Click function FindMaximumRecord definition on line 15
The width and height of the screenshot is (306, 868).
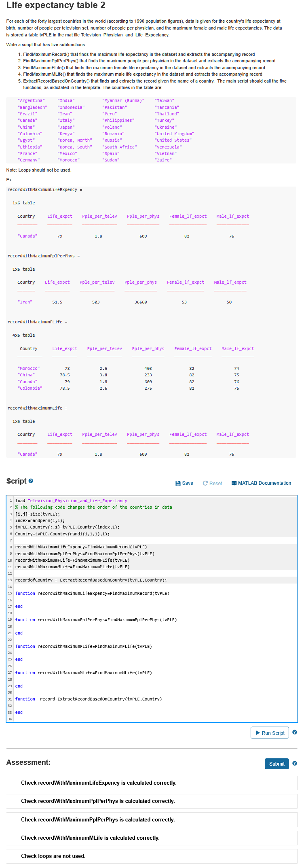pos(92,593)
